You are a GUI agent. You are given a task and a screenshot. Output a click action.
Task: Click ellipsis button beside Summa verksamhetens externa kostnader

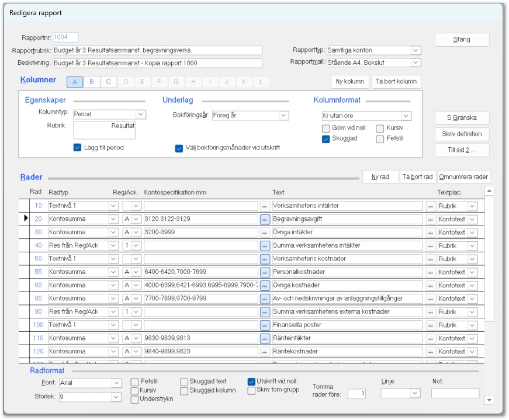431,313
